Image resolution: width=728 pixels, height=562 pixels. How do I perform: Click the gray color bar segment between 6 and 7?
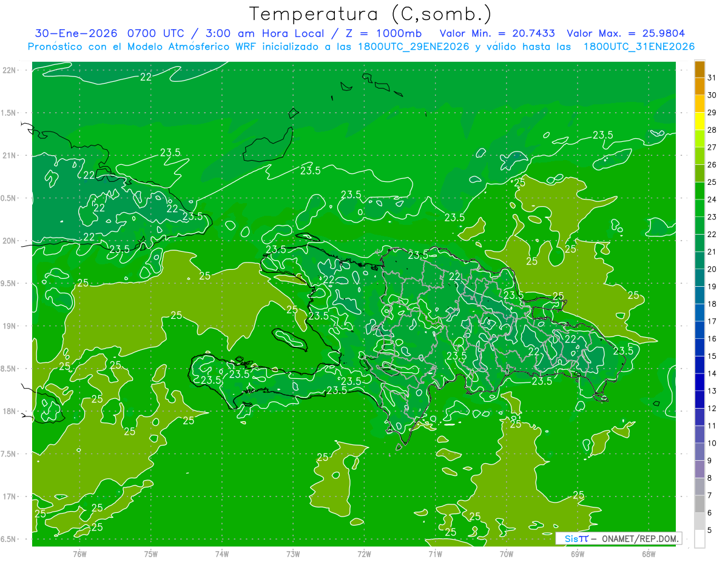coord(699,504)
